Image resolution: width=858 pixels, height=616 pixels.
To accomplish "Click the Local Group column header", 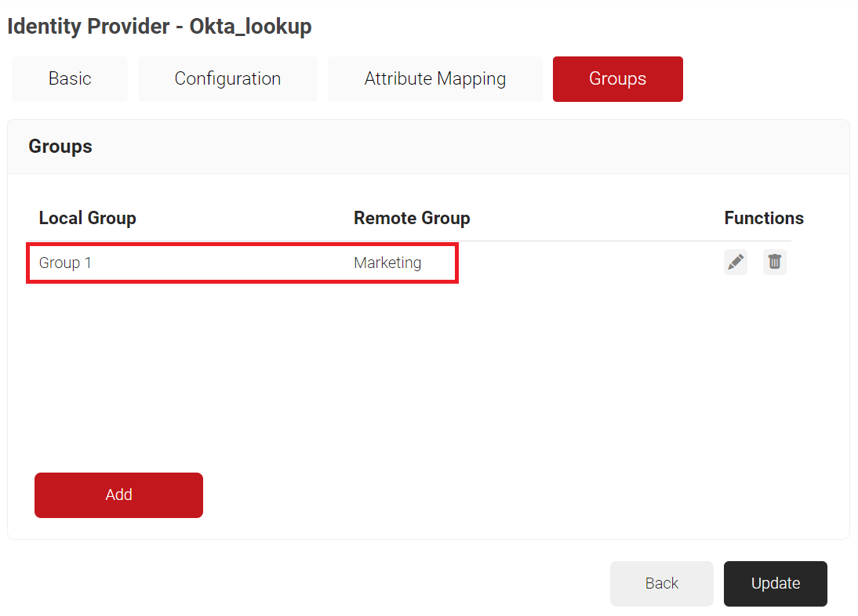I will 88,219.
